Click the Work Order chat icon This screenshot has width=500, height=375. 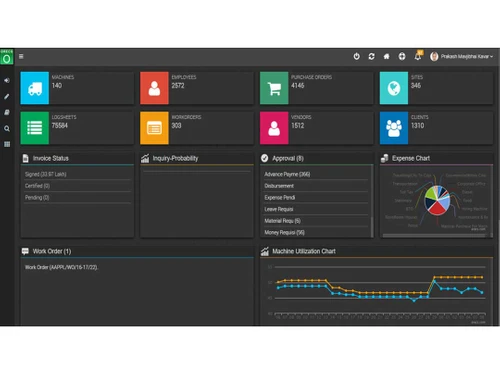pyautogui.click(x=25, y=251)
